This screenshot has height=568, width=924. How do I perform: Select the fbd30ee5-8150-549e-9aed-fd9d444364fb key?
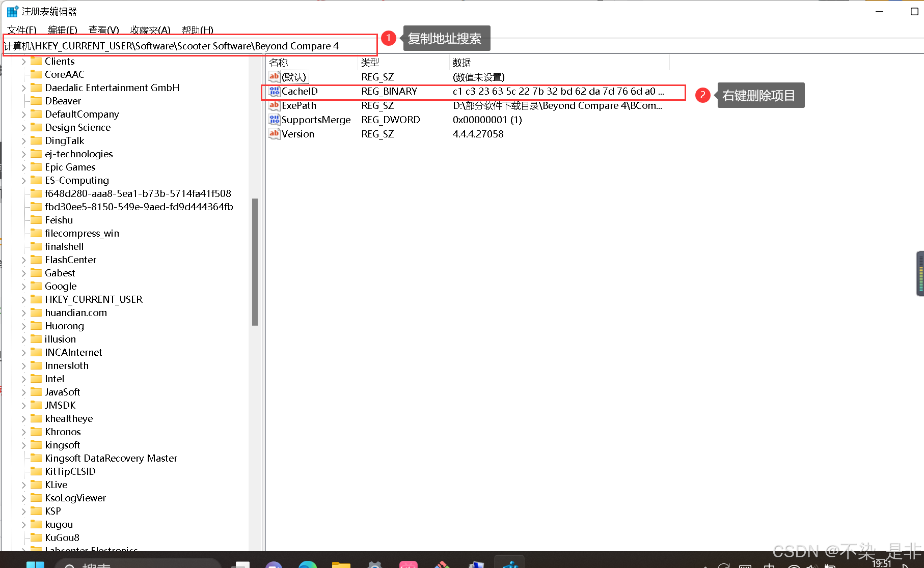click(x=139, y=207)
